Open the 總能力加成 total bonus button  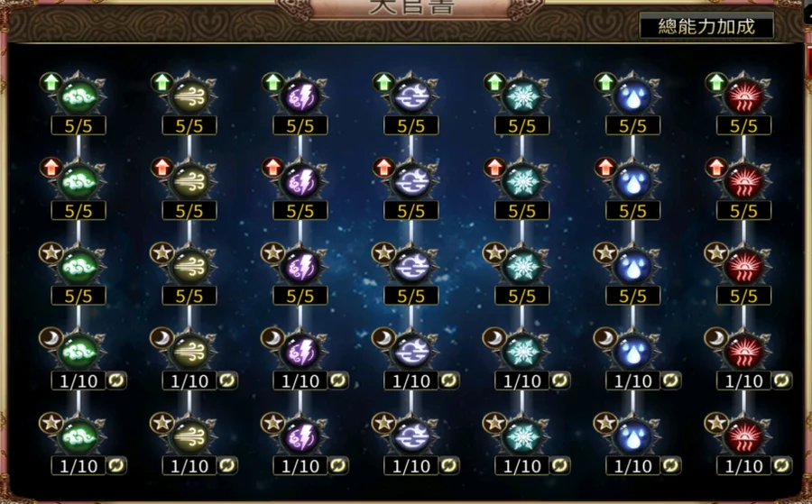click(x=706, y=26)
